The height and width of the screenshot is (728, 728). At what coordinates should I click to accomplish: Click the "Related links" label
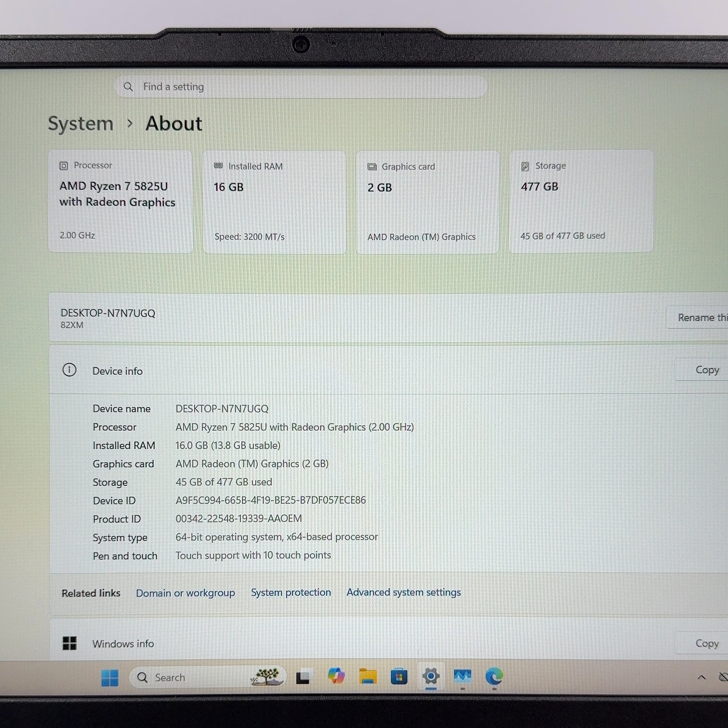[x=91, y=593]
